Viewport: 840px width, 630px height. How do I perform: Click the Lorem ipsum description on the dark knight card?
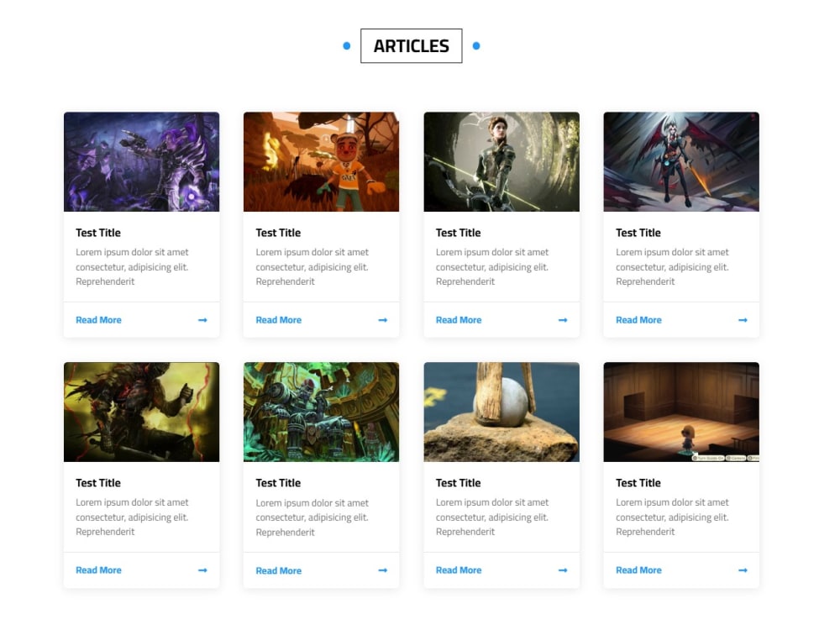tap(133, 517)
